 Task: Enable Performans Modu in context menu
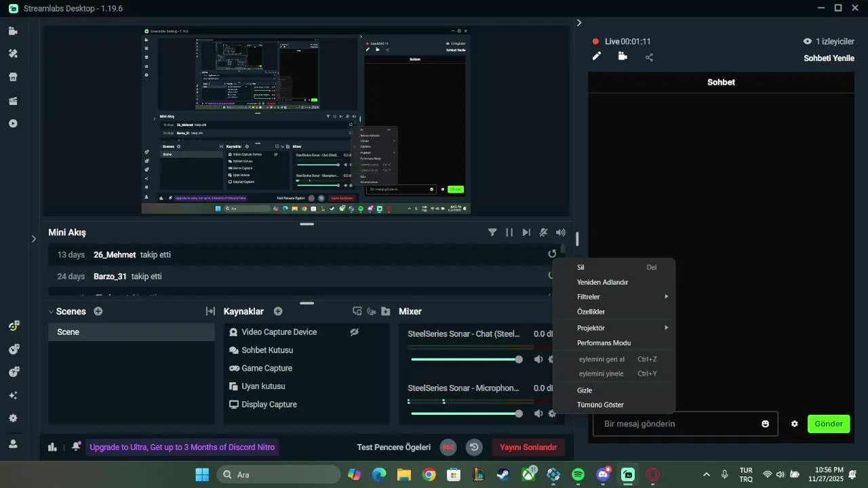click(604, 343)
